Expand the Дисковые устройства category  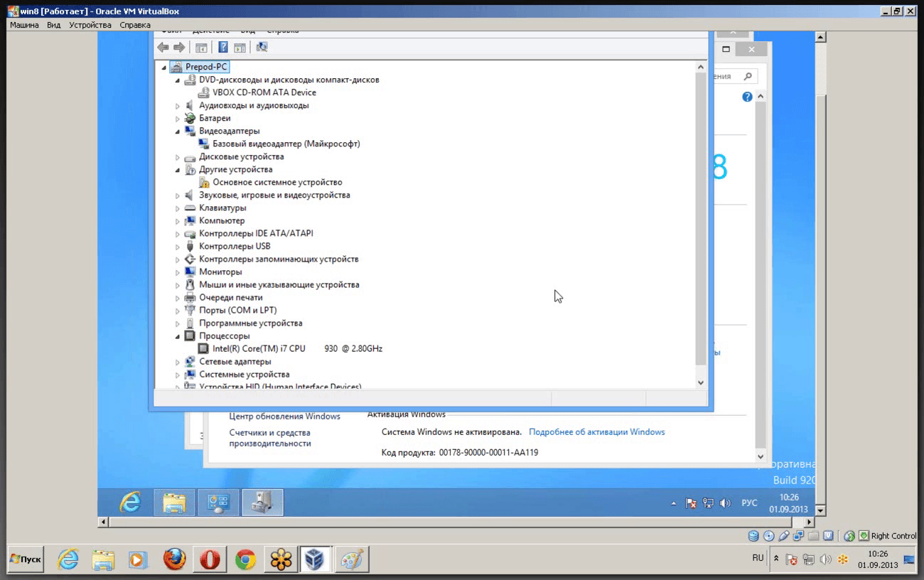click(x=178, y=157)
